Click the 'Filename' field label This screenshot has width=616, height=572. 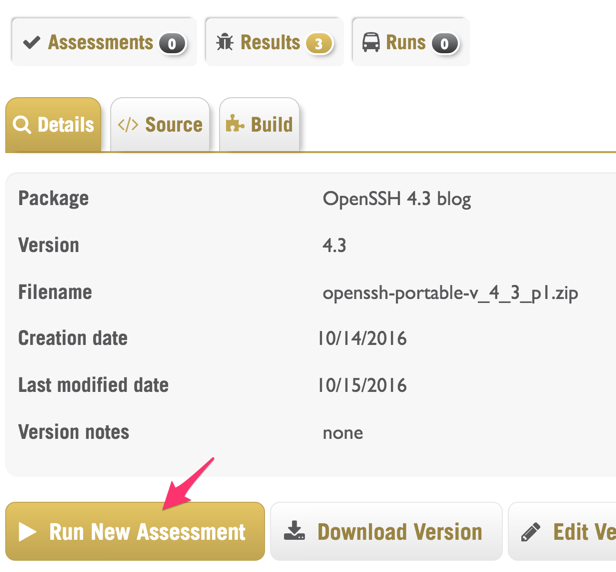tap(55, 292)
